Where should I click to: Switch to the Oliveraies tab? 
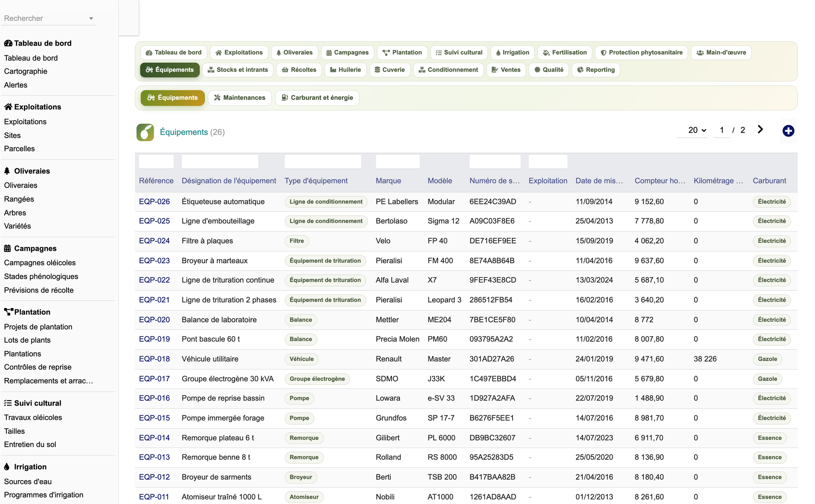(x=294, y=52)
